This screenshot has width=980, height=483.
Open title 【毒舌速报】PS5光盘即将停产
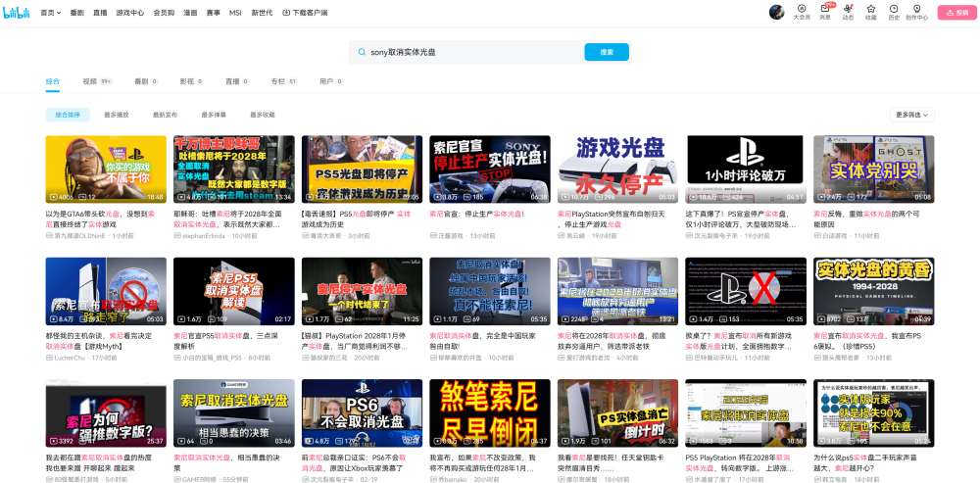coord(357,218)
